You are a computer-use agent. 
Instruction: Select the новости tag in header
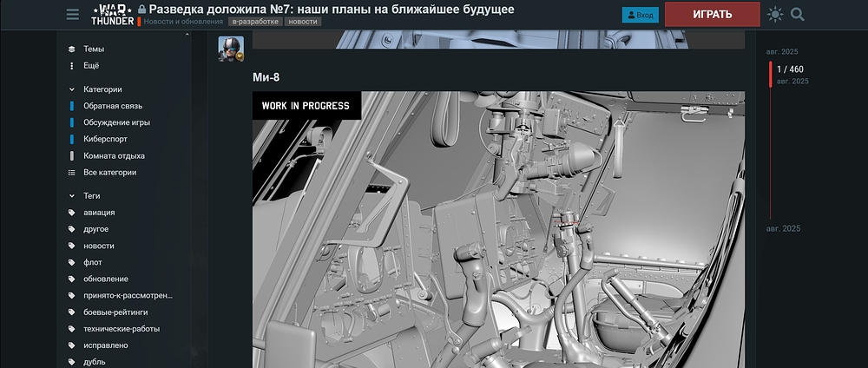pyautogui.click(x=303, y=22)
